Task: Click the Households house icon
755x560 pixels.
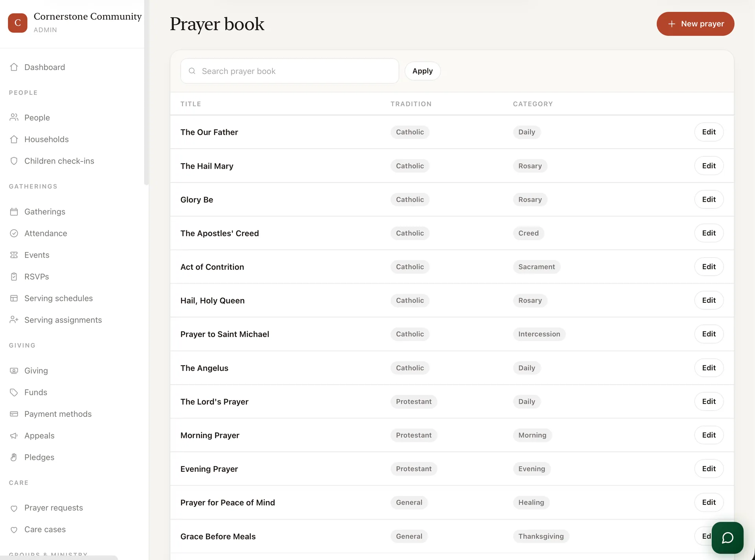Action: tap(14, 139)
